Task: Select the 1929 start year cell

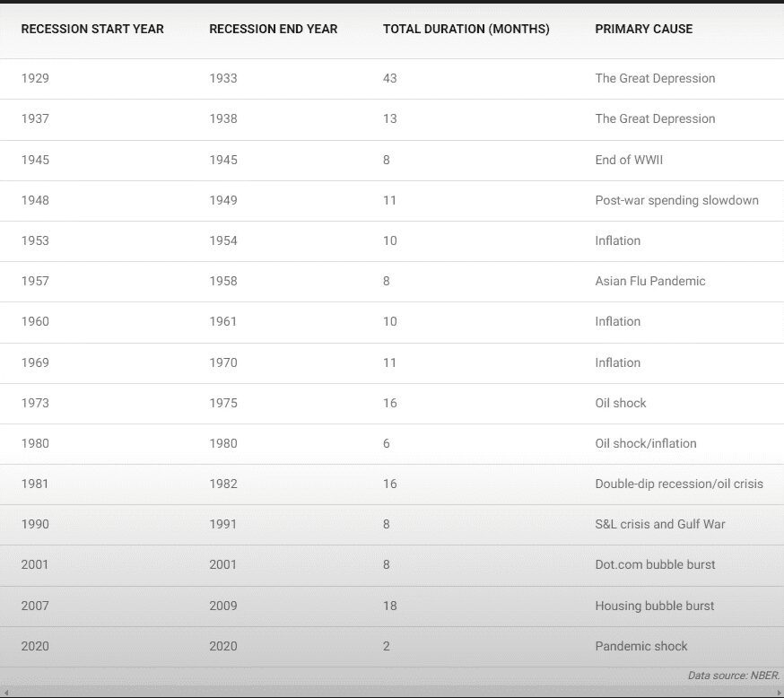Action: tap(35, 78)
